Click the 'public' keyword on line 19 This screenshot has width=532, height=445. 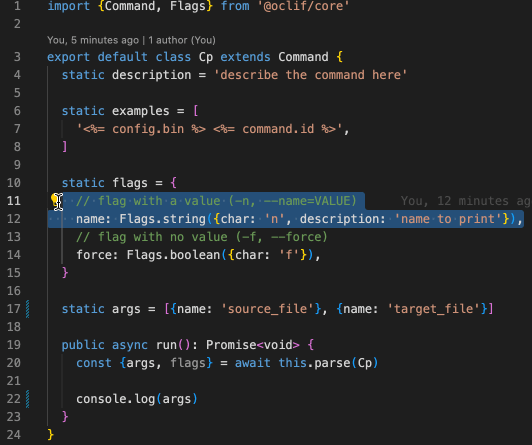point(83,345)
